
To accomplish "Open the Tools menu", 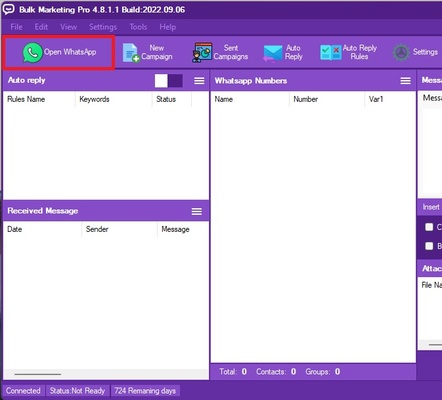I will (x=138, y=27).
